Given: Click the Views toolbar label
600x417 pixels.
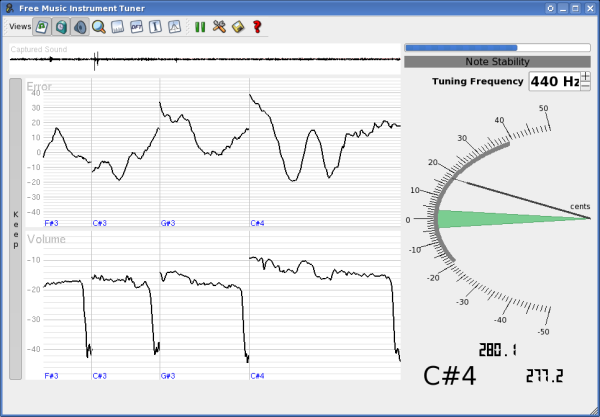Looking at the screenshot, I should [20, 27].
